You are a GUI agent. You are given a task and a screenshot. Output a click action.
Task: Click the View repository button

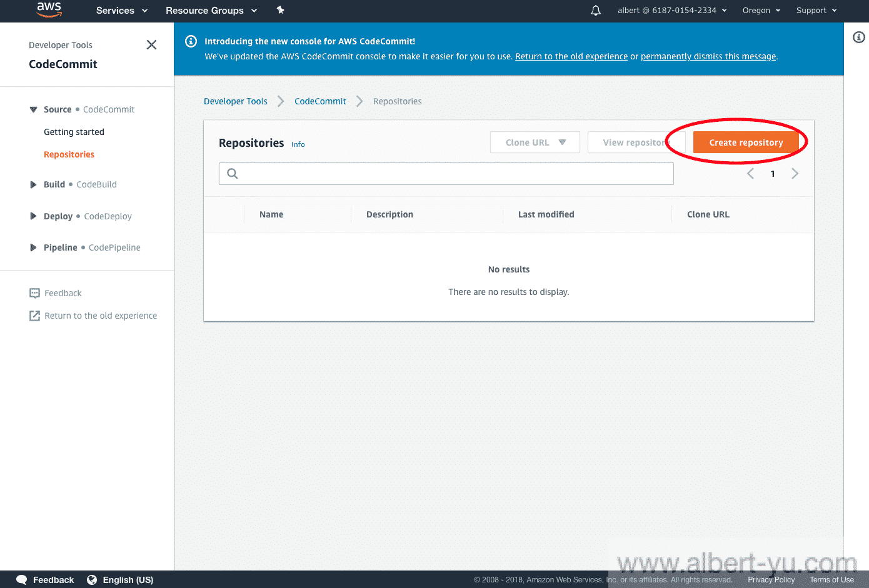[636, 142]
